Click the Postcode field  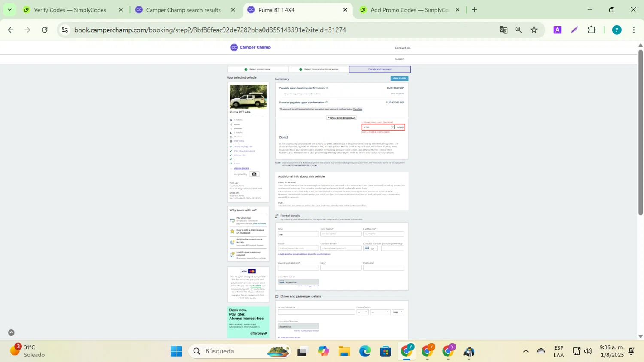point(383,268)
